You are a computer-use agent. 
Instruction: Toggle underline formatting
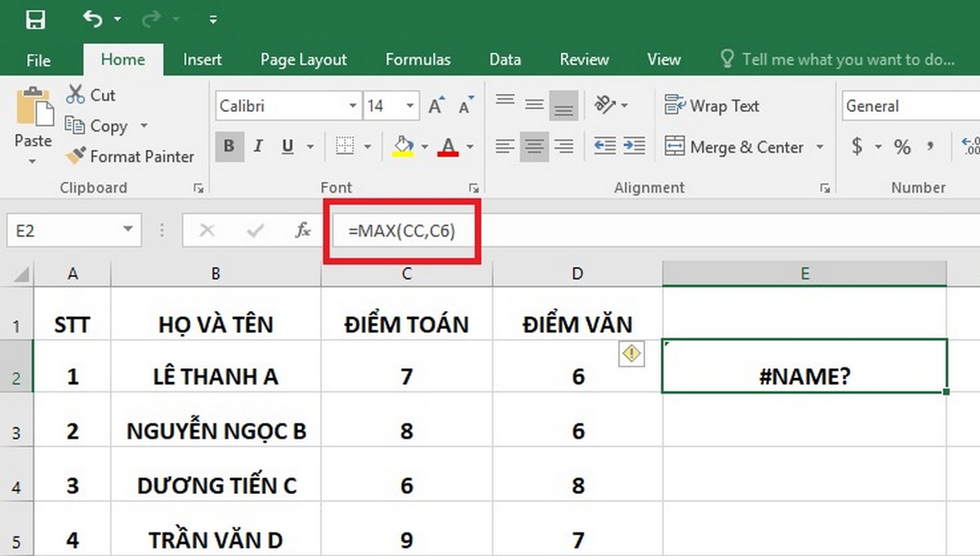coord(287,147)
